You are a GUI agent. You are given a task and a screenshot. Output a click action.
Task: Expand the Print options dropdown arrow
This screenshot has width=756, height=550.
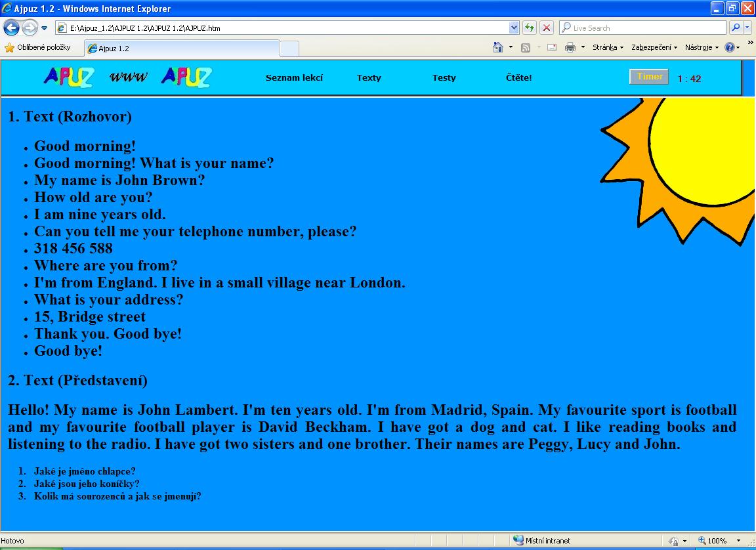583,47
